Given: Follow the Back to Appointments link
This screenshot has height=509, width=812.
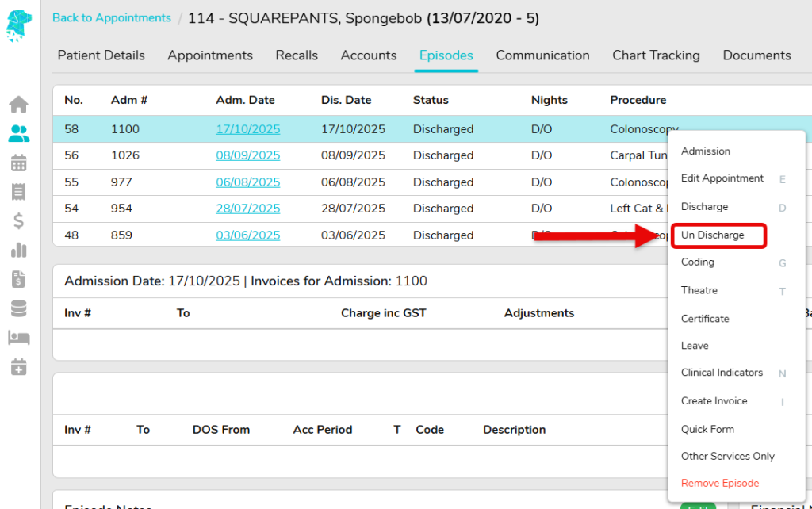Looking at the screenshot, I should [x=111, y=18].
